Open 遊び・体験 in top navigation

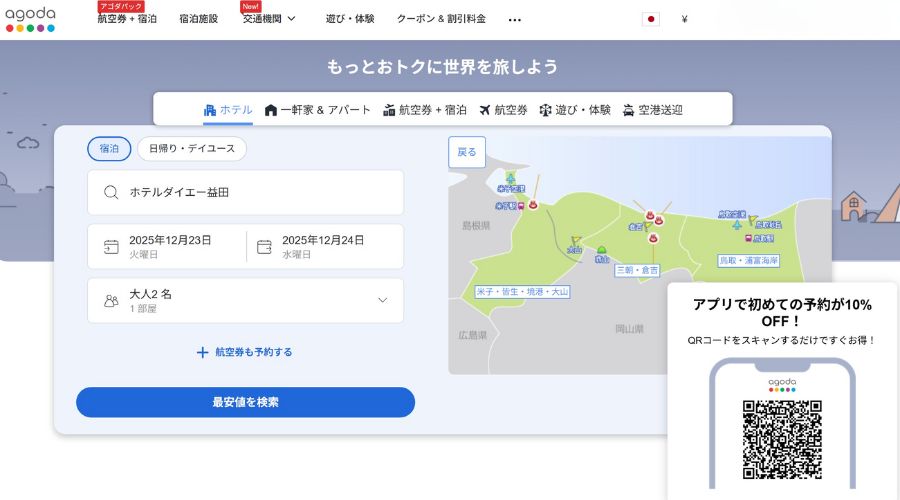(x=350, y=19)
